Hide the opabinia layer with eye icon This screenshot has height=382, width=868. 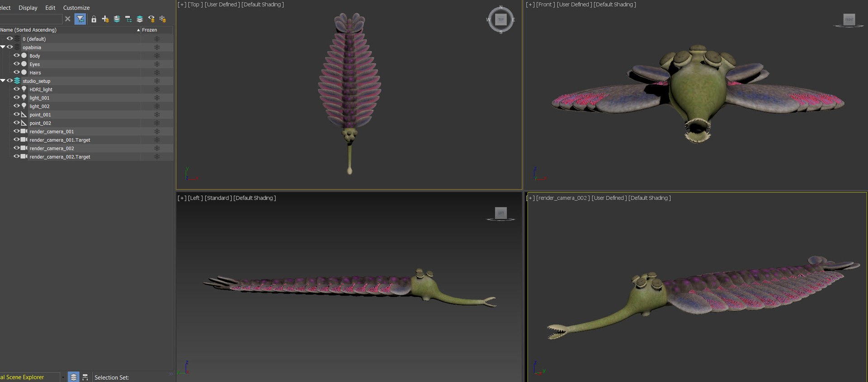coord(9,47)
